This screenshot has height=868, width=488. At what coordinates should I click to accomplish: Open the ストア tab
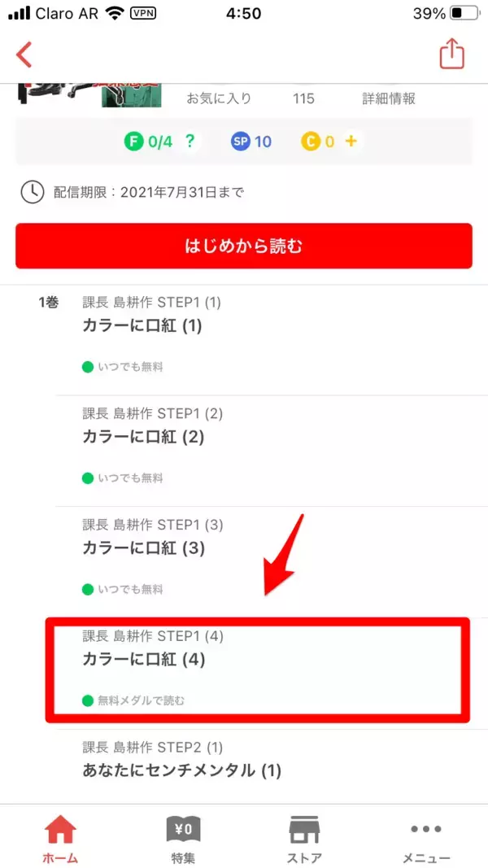point(305,840)
